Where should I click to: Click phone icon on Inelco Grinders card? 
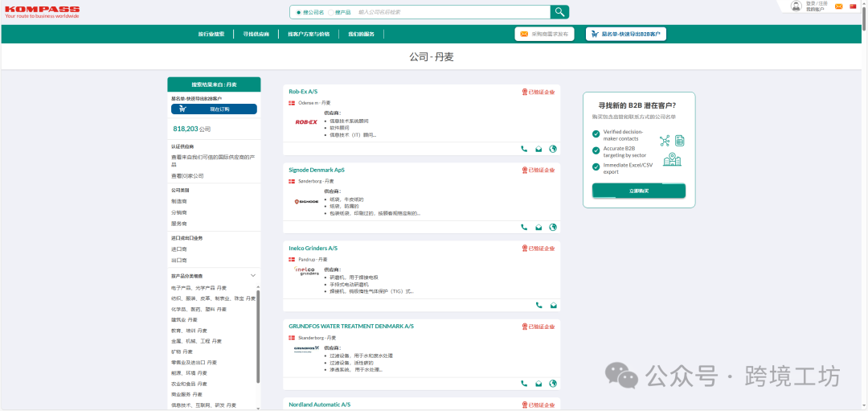pos(538,305)
